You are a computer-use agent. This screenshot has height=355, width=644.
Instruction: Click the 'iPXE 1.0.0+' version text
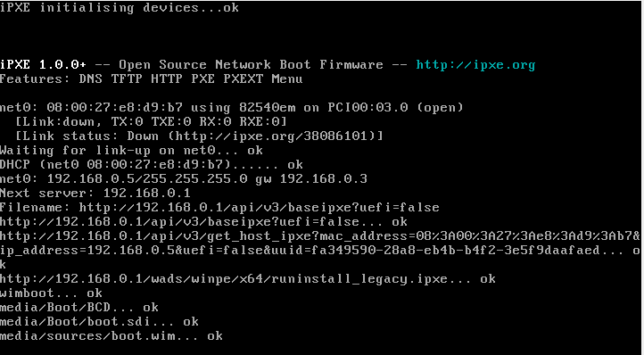click(43, 65)
